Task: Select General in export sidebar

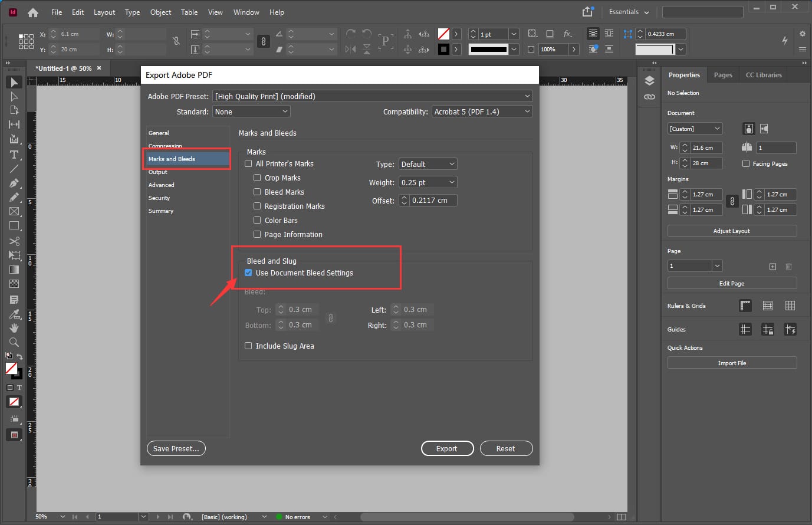Action: pyautogui.click(x=159, y=133)
